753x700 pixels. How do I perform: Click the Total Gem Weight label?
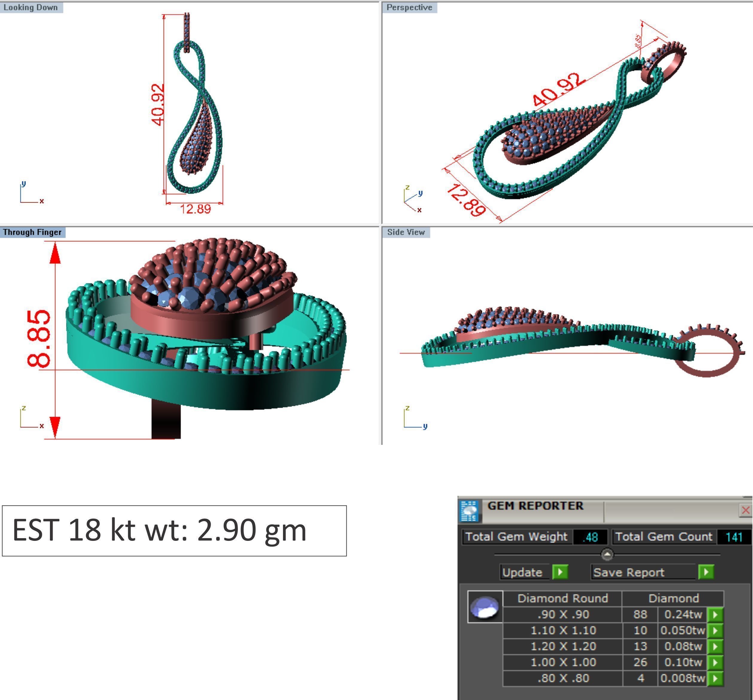click(x=516, y=537)
